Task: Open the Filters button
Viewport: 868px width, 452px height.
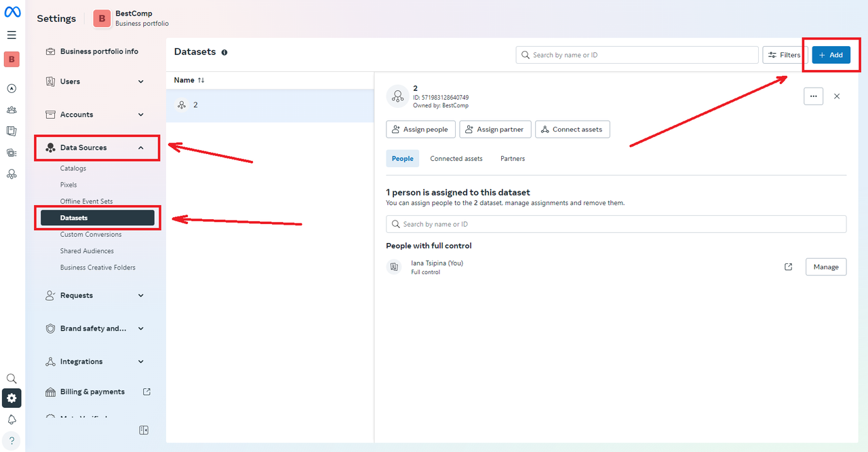Action: pos(785,55)
